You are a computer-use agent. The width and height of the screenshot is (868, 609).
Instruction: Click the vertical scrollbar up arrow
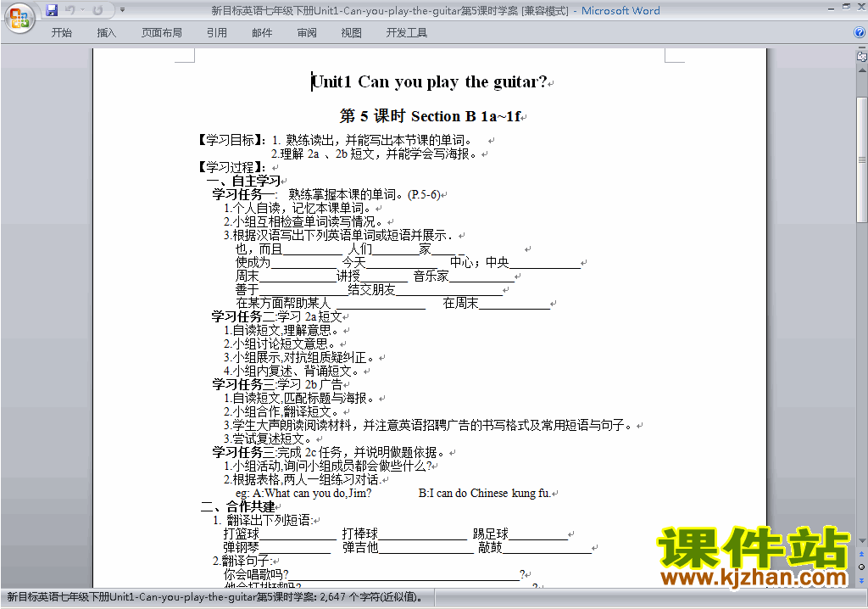pyautogui.click(x=862, y=71)
